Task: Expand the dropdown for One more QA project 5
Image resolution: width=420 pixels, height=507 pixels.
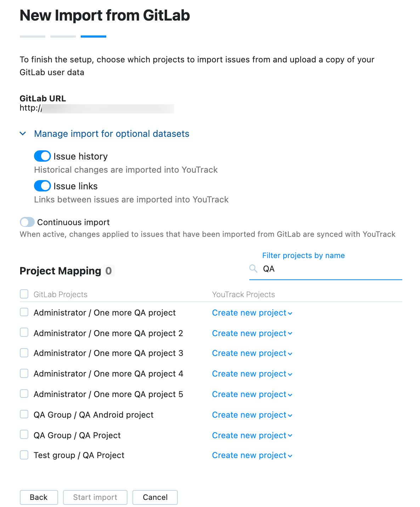Action: (x=252, y=394)
